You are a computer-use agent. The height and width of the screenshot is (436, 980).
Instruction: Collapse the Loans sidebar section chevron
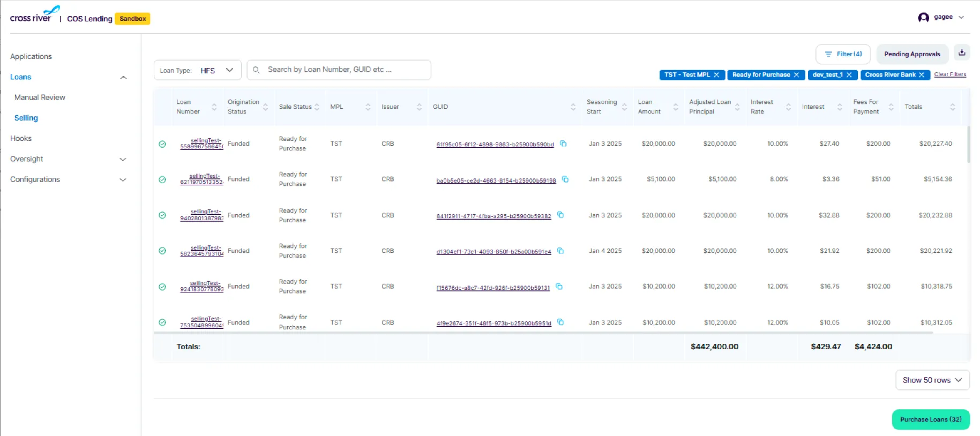tap(123, 77)
